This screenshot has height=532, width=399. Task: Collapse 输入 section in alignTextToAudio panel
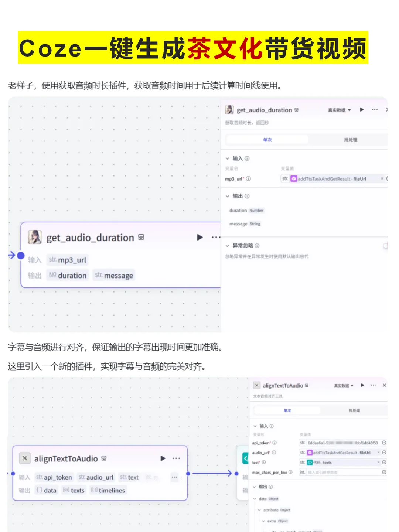tap(255, 426)
